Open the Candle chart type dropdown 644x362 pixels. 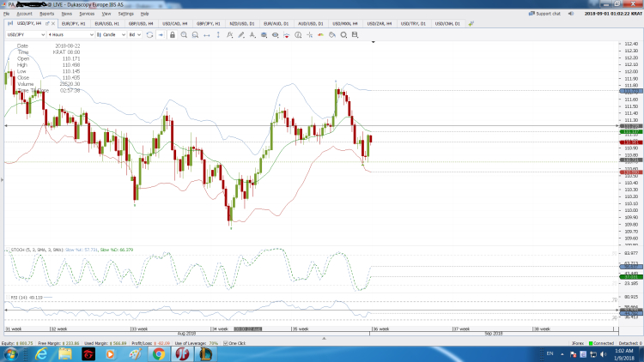[x=111, y=35]
